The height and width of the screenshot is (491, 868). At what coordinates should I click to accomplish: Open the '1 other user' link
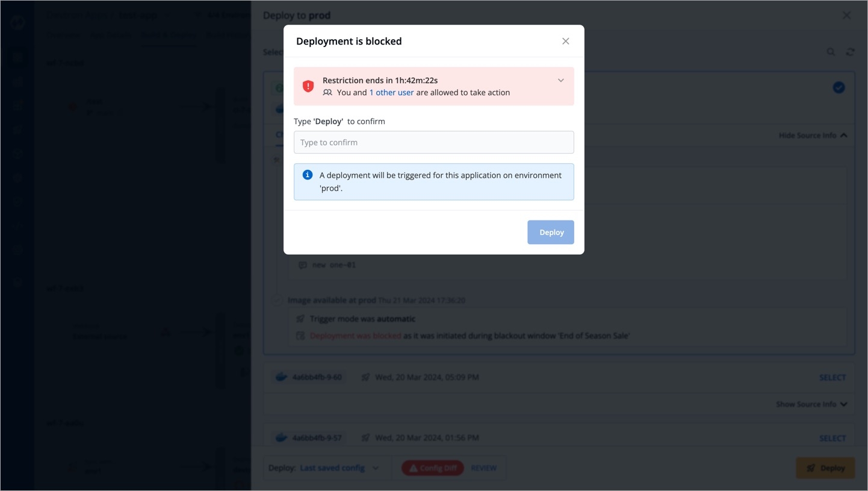391,92
